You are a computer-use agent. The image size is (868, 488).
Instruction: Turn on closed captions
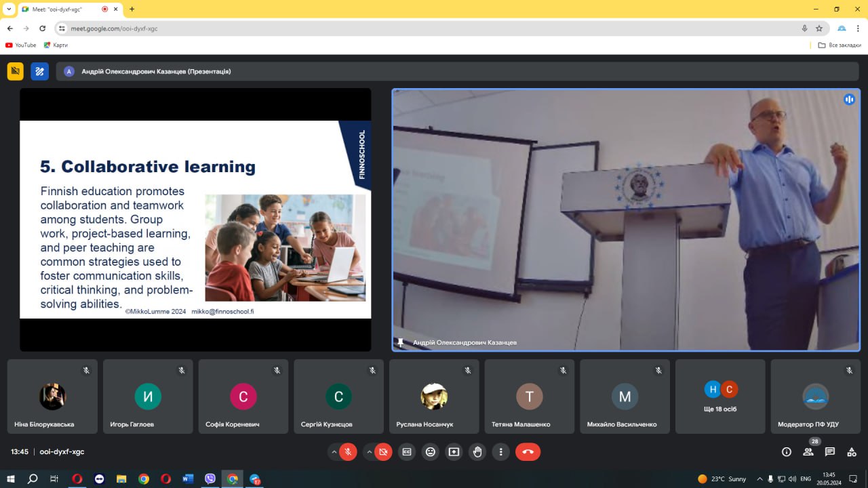(407, 451)
